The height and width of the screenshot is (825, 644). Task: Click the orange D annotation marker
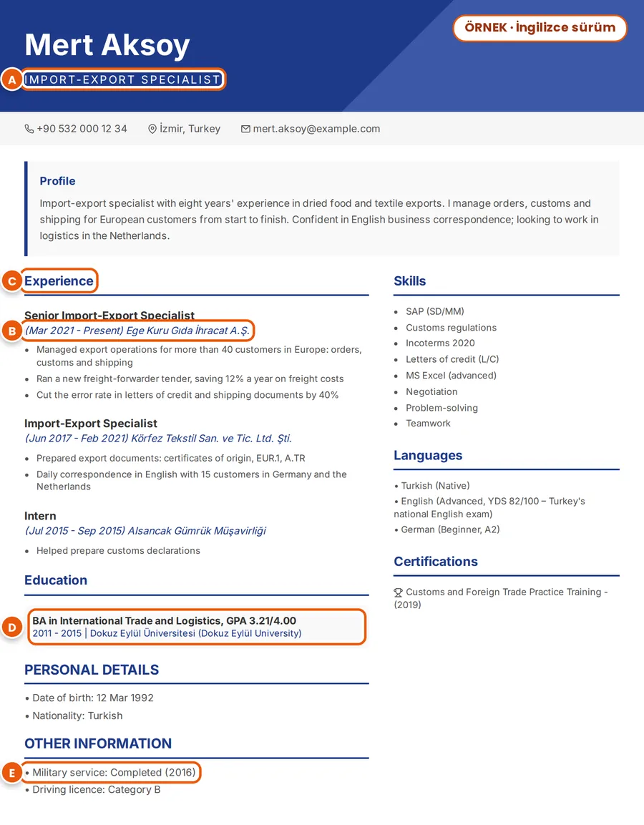(x=11, y=627)
